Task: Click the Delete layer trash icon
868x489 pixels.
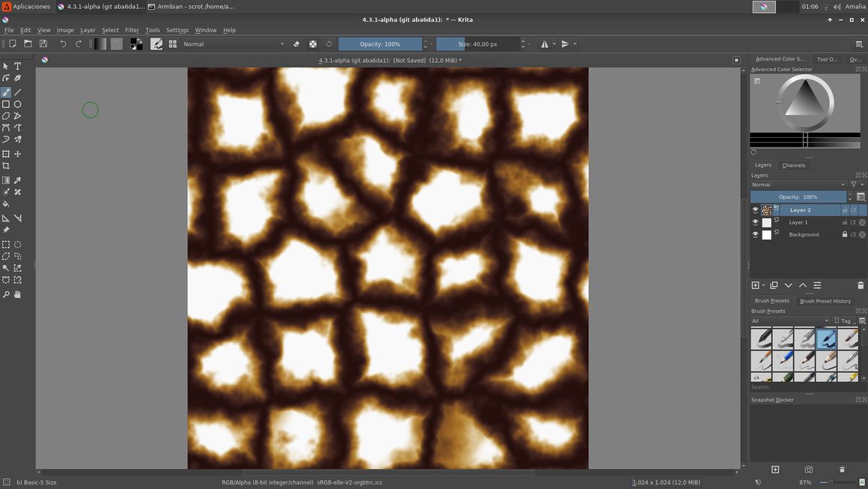Action: coord(860,285)
